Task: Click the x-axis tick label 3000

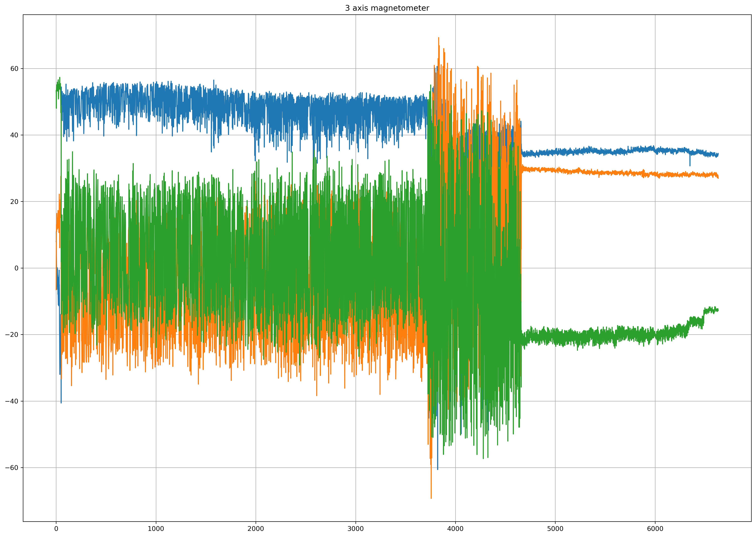Action: pos(356,529)
